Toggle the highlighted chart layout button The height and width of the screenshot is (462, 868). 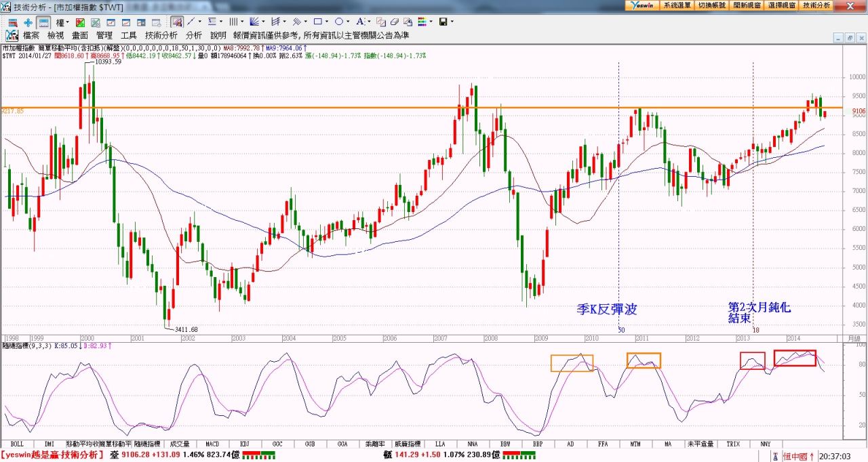point(43,22)
